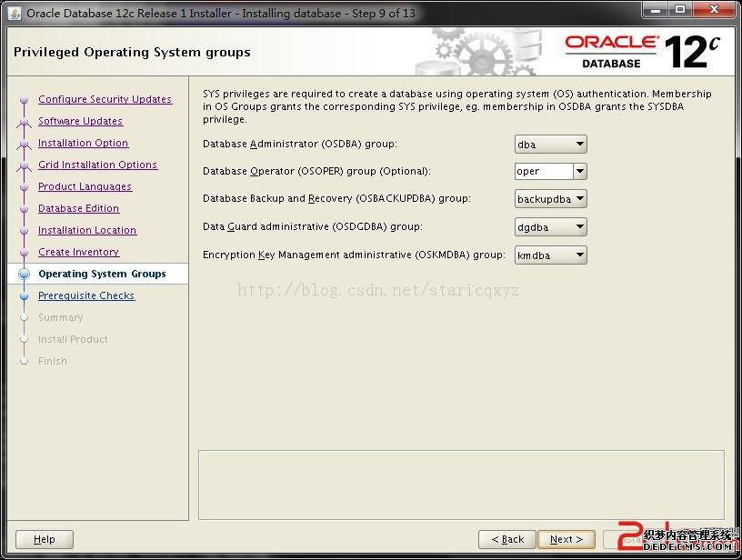Open the Software Updates step

click(x=80, y=121)
